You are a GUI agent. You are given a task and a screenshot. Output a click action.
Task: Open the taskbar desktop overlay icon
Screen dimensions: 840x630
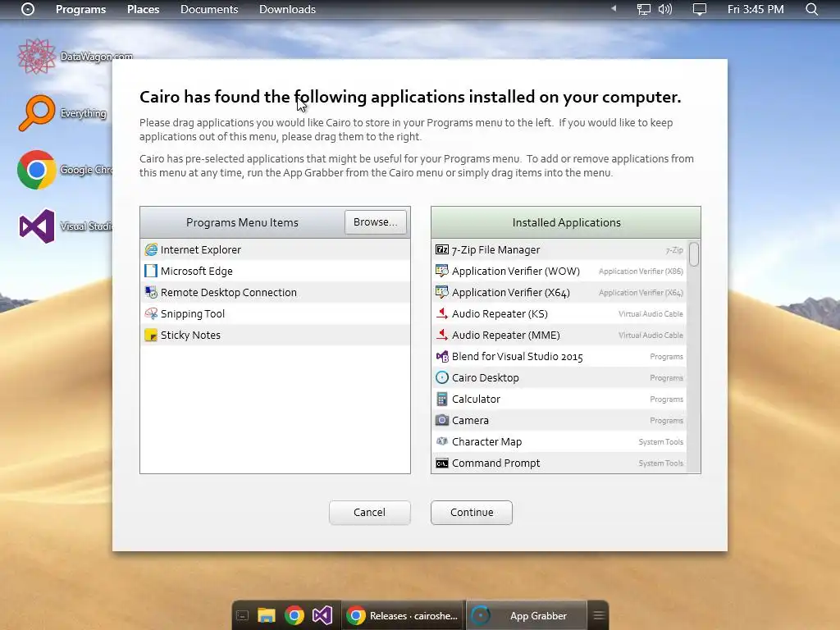243,615
